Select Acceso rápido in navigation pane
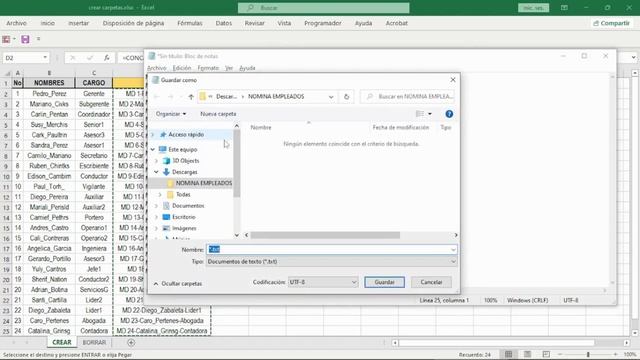 [x=186, y=134]
